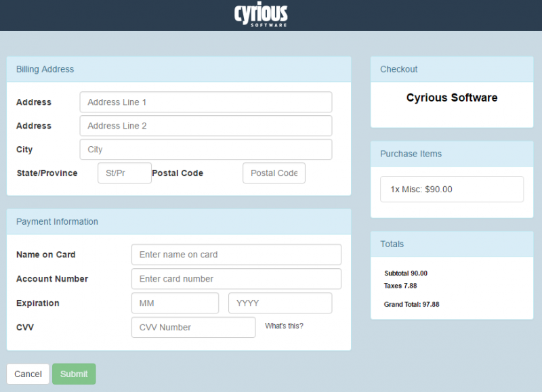Click the Address Line 1 field
542x392 pixels.
tap(206, 102)
